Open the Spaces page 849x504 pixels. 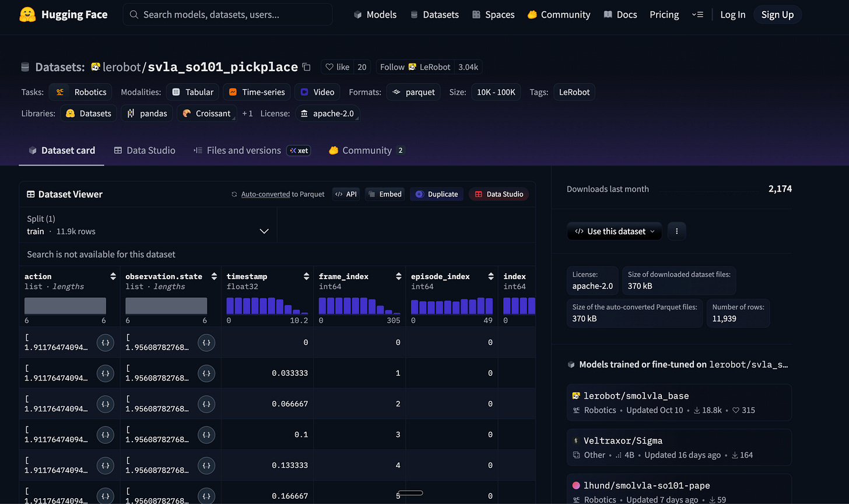[493, 15]
